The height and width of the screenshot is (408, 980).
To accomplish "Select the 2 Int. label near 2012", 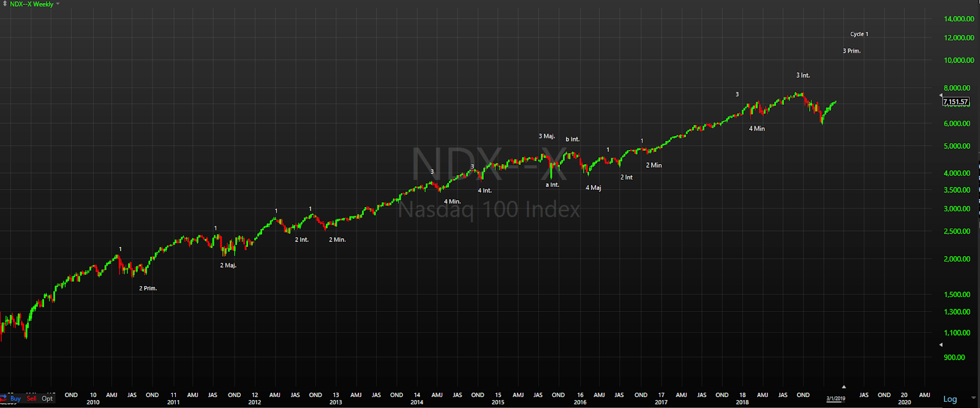I will point(302,240).
